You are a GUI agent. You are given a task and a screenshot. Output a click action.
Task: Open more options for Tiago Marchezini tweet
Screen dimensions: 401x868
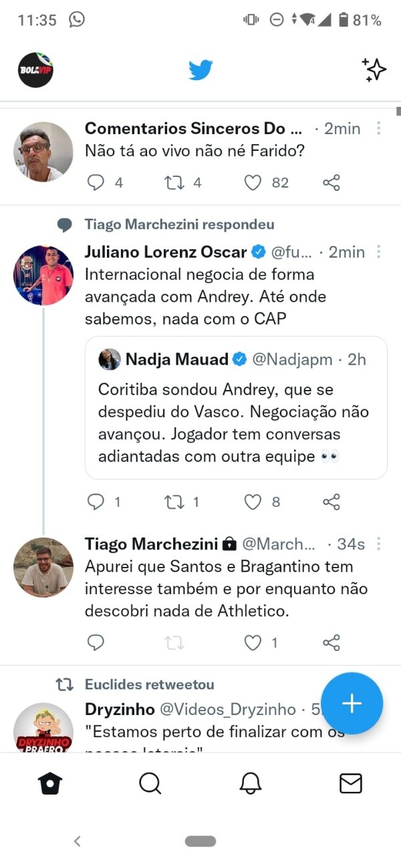379,544
